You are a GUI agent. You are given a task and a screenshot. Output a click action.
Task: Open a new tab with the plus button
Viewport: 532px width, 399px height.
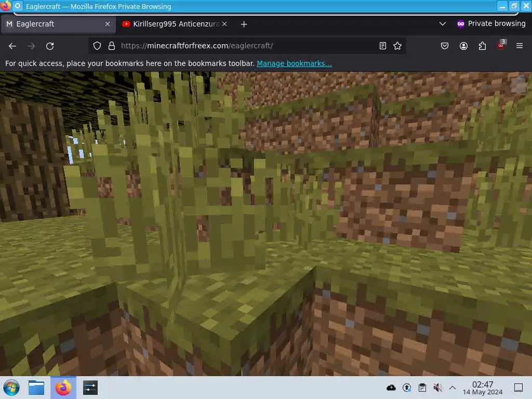click(x=244, y=24)
